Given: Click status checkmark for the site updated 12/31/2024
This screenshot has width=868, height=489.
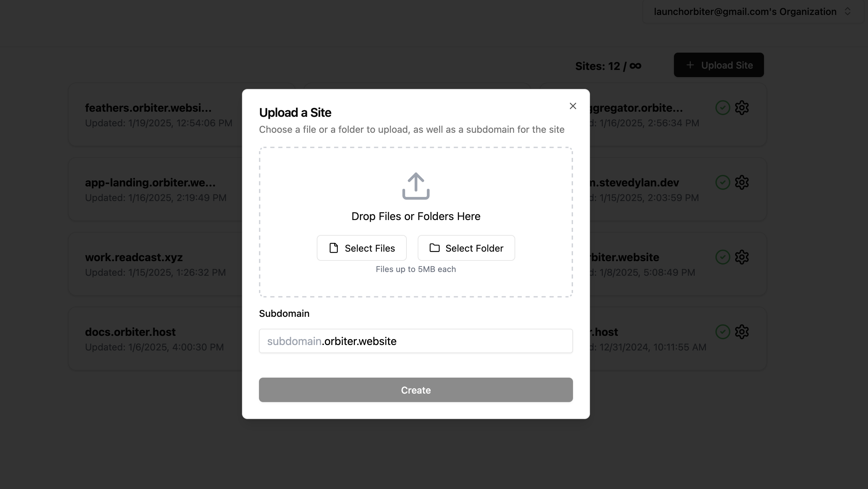Looking at the screenshot, I should point(723,332).
